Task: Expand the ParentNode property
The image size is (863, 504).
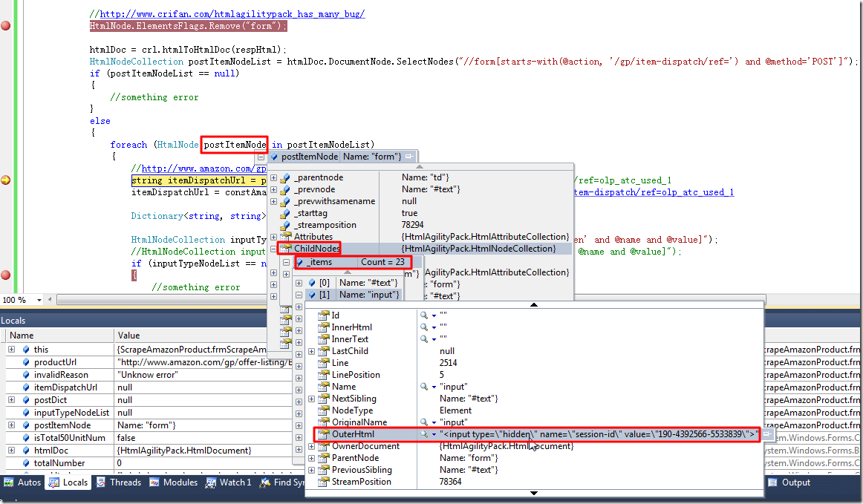Action: 311,458
